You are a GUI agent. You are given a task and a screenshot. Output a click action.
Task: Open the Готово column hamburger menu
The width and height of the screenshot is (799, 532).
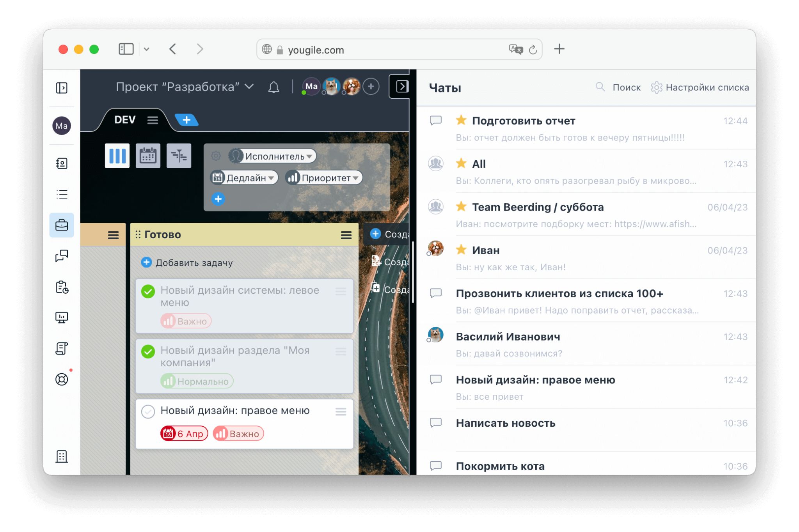(346, 235)
